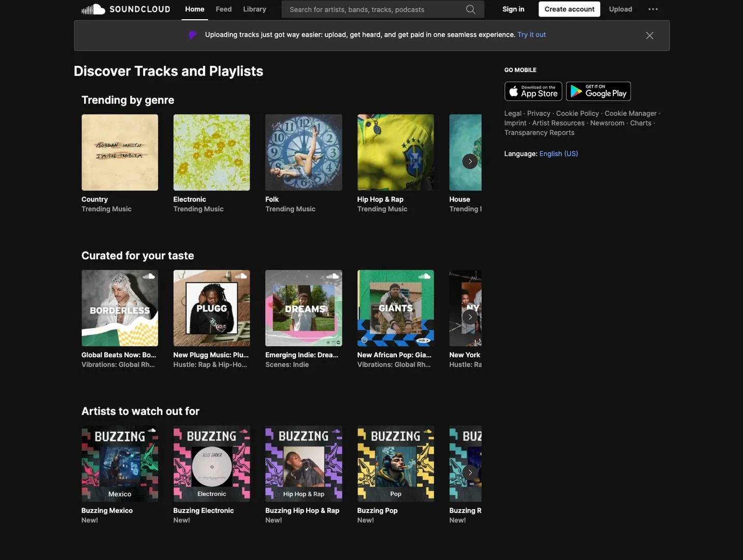Advance the Curated for your taste carousel
This screenshot has width=743, height=560.
coord(470,317)
